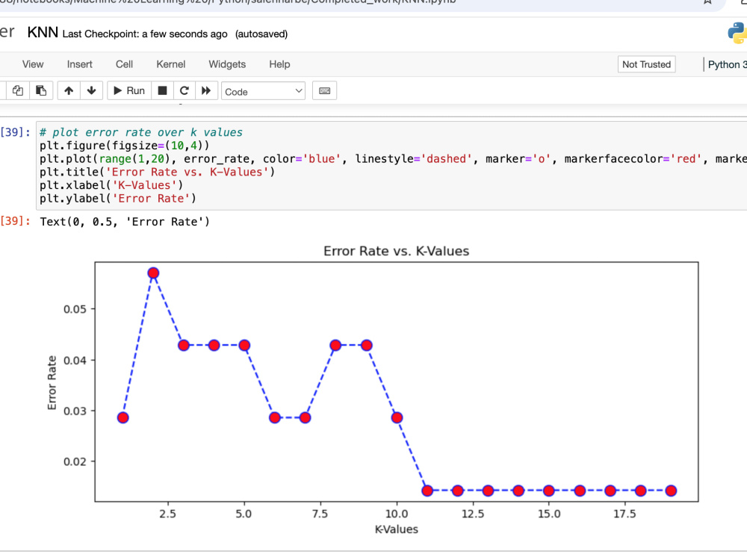Bookmark the page with the star icon
The height and width of the screenshot is (560, 747).
[707, 3]
